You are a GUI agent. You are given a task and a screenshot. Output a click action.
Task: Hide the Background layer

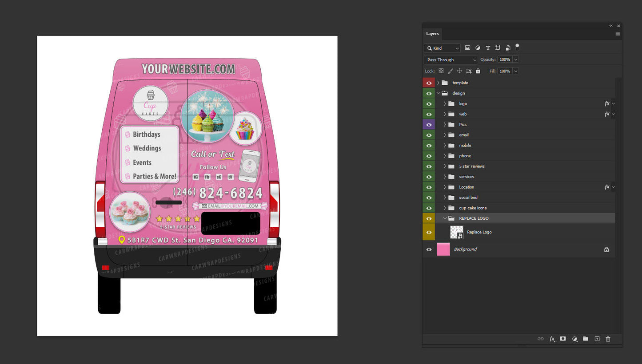point(429,249)
